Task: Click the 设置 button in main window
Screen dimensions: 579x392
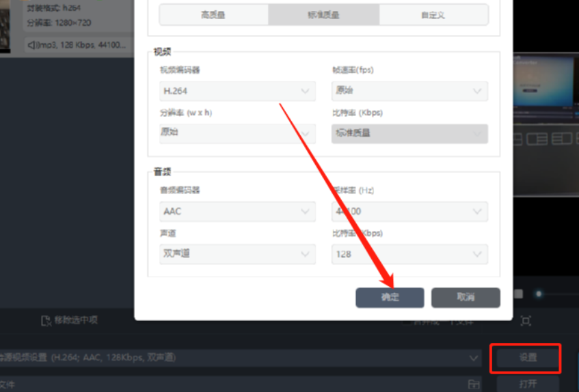Action: 527,357
